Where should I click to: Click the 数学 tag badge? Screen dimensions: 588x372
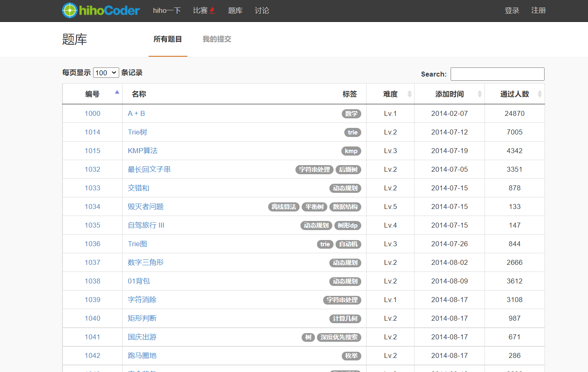coord(351,114)
